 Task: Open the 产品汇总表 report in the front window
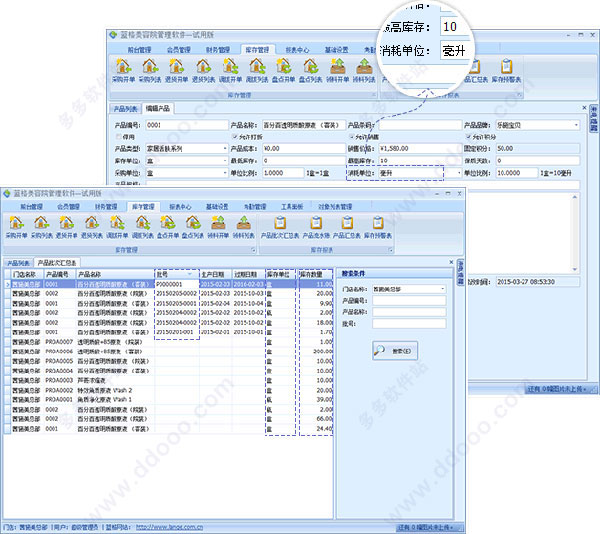click(347, 227)
